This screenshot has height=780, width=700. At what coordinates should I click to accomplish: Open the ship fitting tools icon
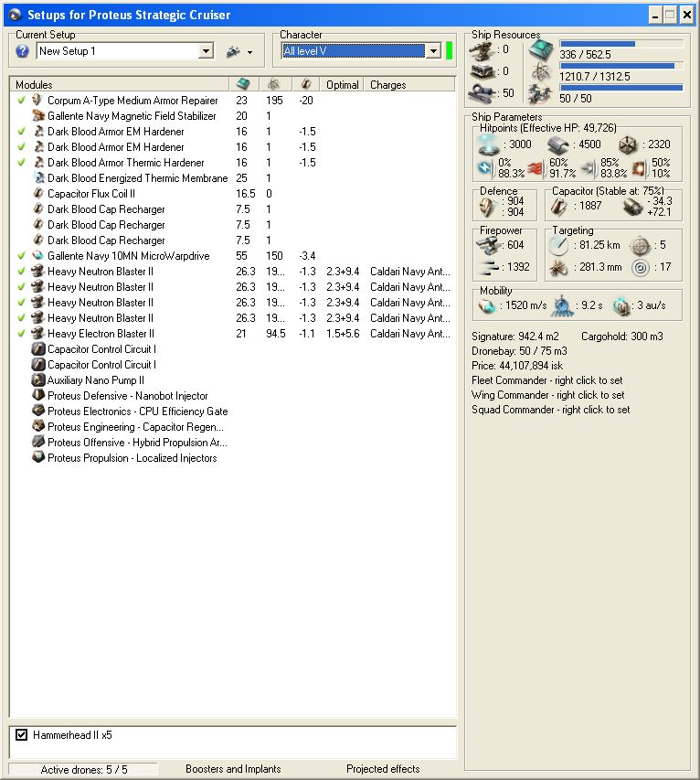pyautogui.click(x=233, y=51)
